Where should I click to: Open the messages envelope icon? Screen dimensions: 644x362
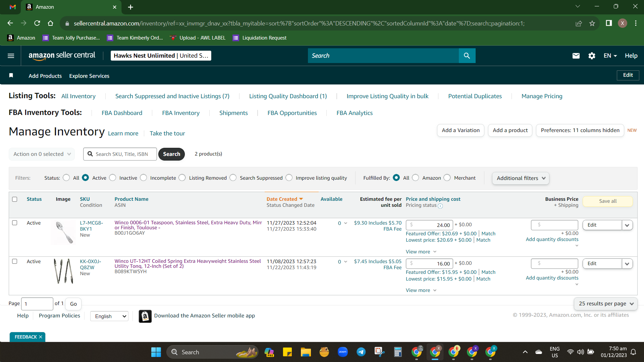[x=576, y=56]
